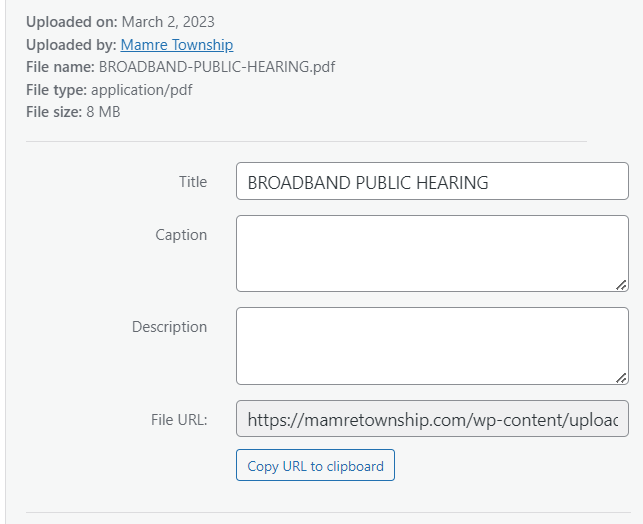Open the Mamre Township uploader link
643x524 pixels.
coord(177,44)
